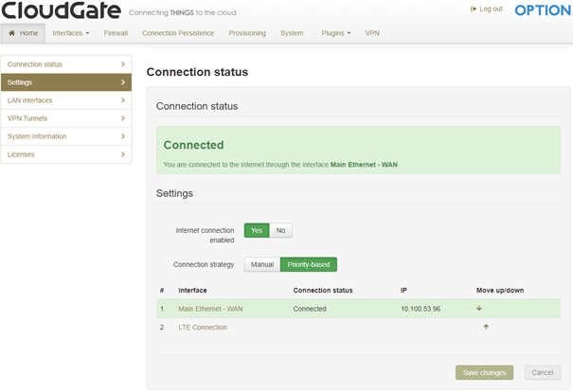This screenshot has height=392, width=573.
Task: Click the OPTION logo in the header
Action: [x=542, y=10]
